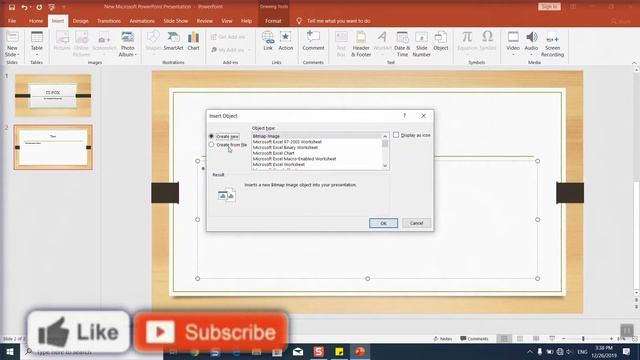Image resolution: width=640 pixels, height=360 pixels.
Task: Open the Table dropdown arrow
Action: point(37,54)
